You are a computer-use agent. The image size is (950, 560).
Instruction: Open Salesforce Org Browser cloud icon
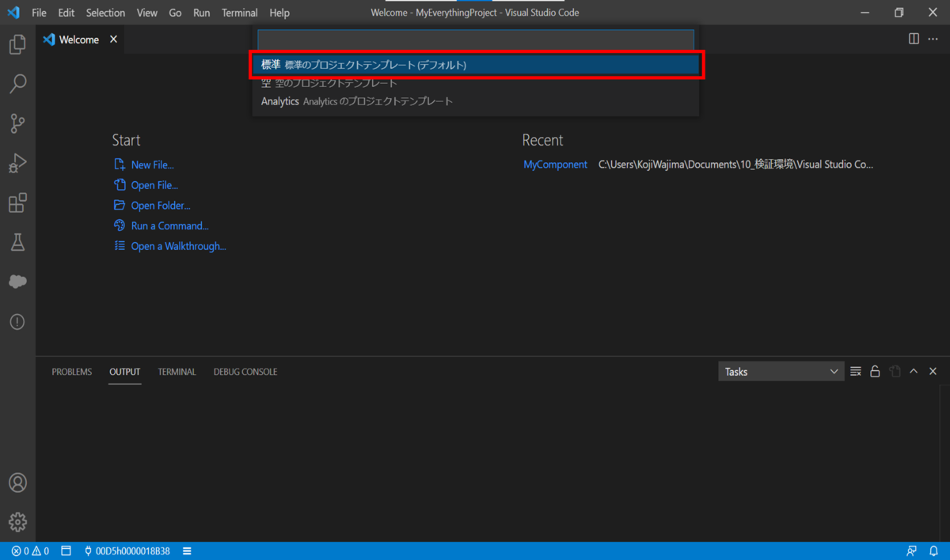(17, 282)
